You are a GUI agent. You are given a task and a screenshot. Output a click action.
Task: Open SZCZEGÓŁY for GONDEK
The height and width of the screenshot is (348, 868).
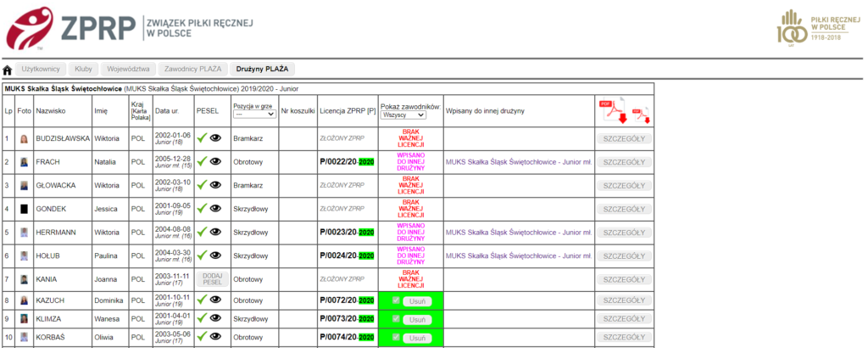(624, 209)
